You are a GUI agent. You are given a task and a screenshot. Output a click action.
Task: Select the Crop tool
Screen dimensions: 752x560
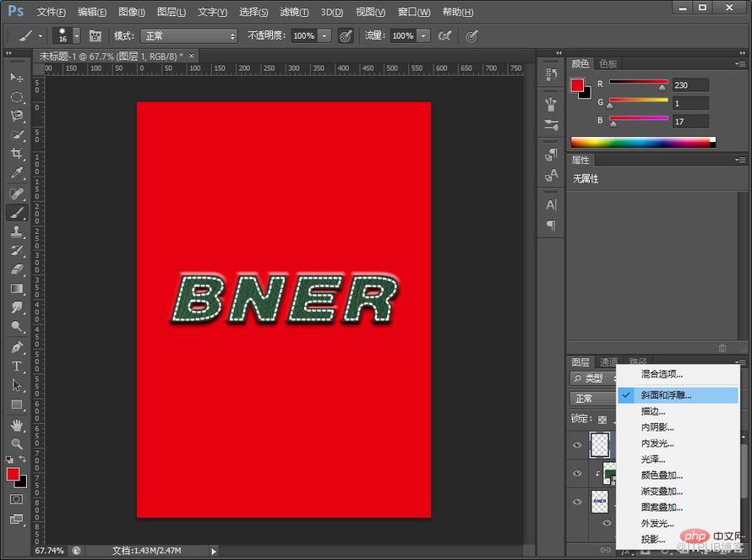click(17, 154)
